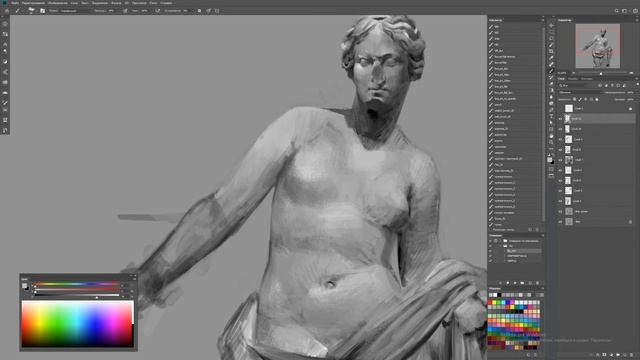Toggle Quick Mask mode icon

tap(551, 169)
